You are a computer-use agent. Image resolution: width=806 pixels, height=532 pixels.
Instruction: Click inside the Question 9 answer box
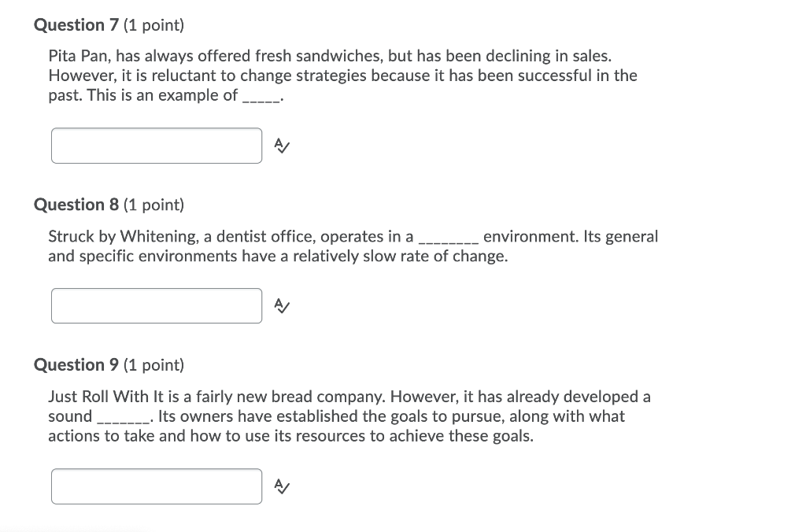click(156, 486)
